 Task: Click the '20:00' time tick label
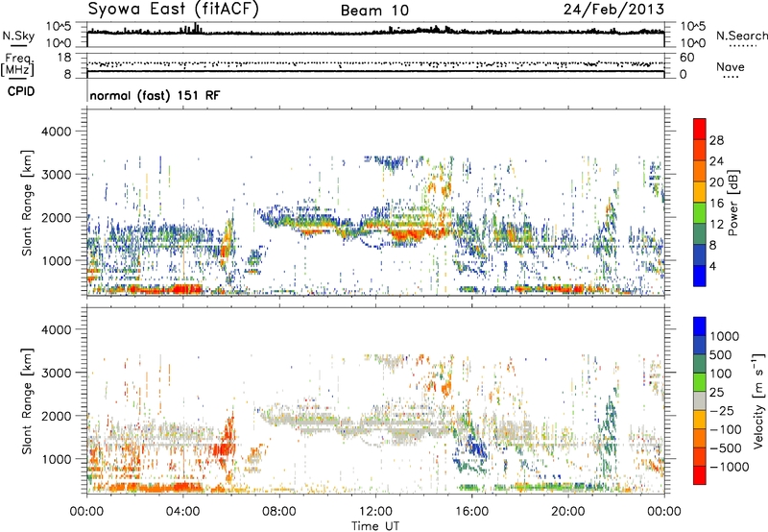(567, 512)
